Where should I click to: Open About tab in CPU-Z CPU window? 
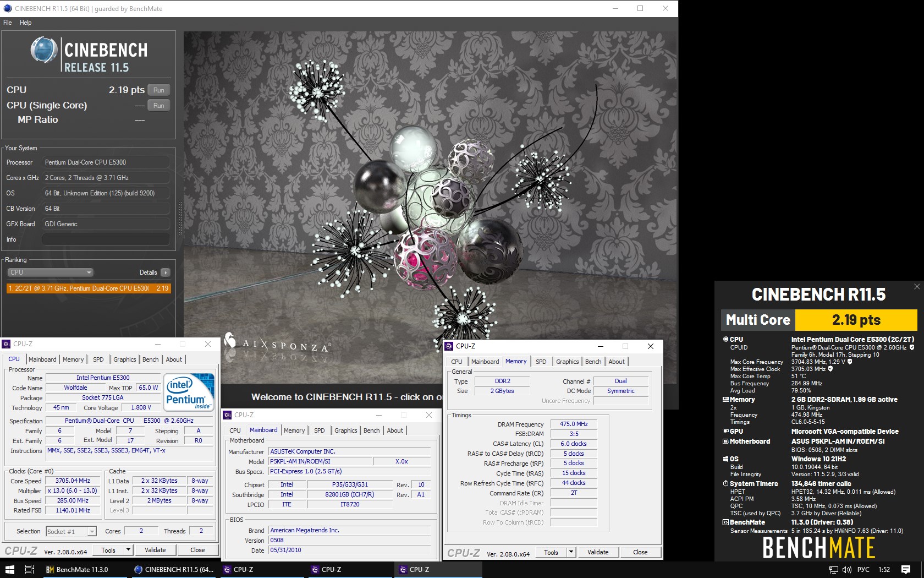point(174,359)
